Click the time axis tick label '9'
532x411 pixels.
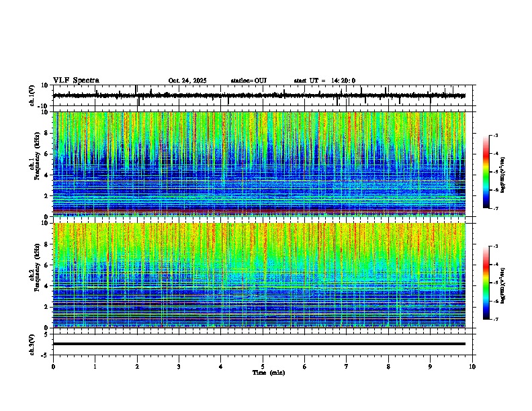430,367
